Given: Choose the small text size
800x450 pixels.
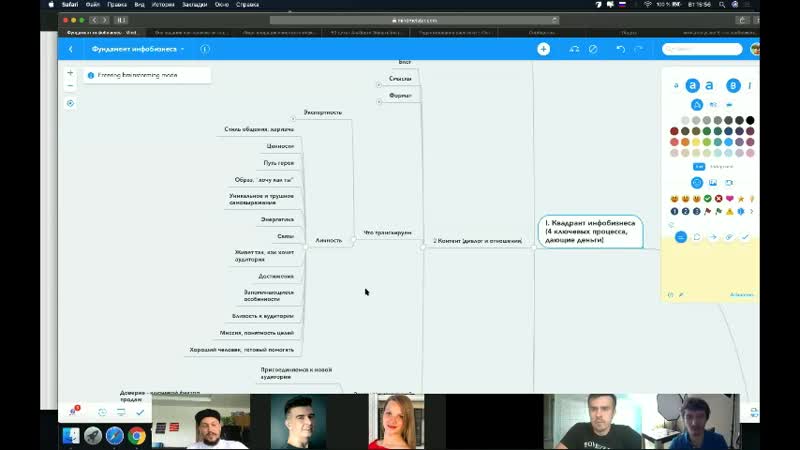Looking at the screenshot, I should pyautogui.click(x=676, y=86).
